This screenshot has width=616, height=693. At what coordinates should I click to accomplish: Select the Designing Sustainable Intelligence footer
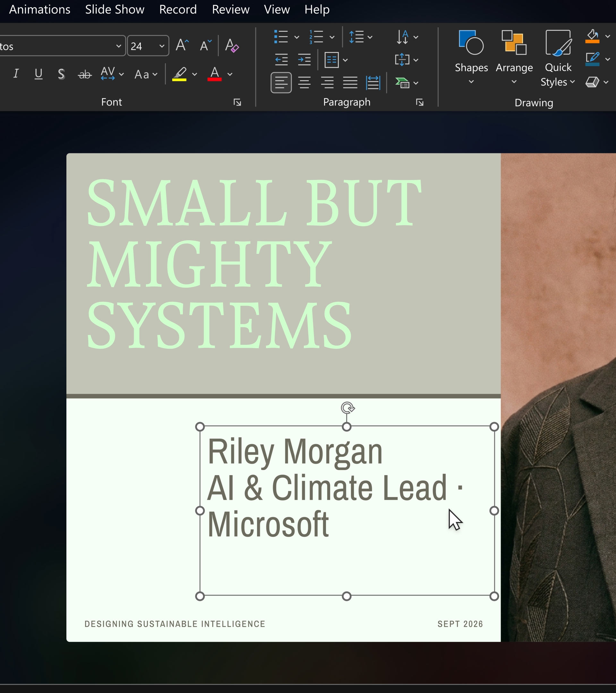point(175,624)
